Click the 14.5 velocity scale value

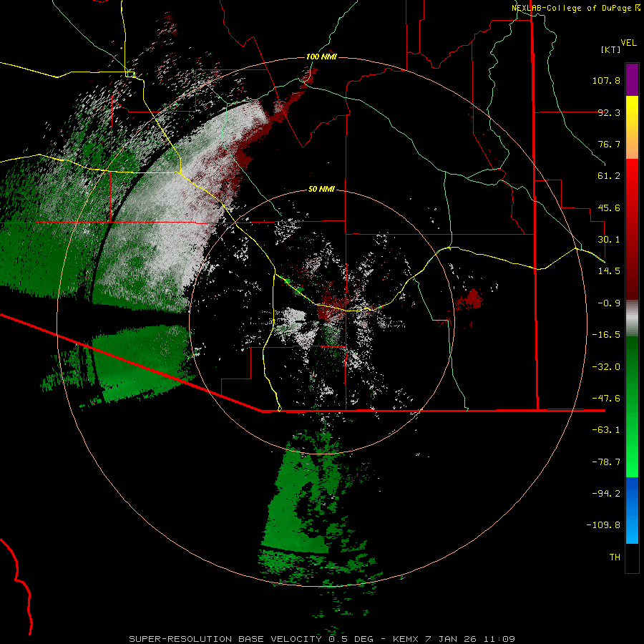pos(609,271)
